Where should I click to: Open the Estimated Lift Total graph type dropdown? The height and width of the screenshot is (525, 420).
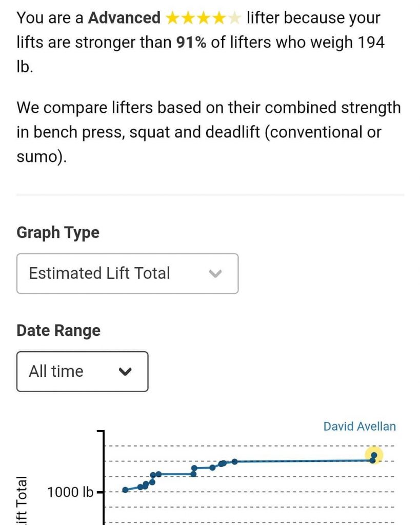tap(127, 273)
